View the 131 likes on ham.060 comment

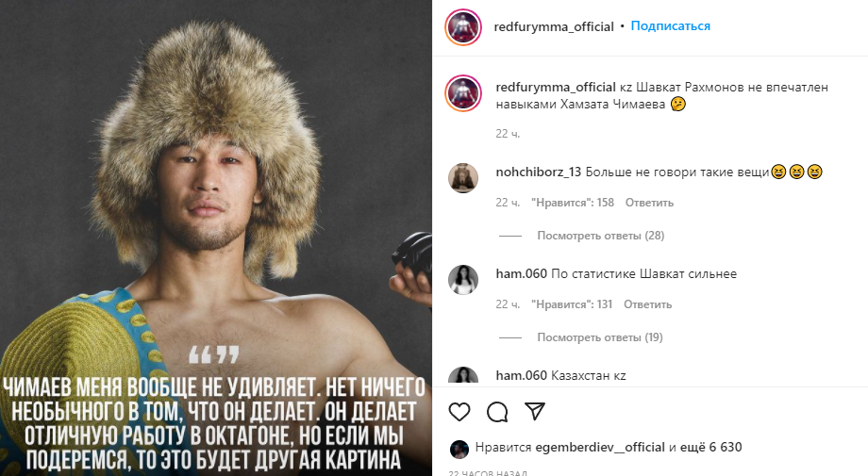click(572, 304)
